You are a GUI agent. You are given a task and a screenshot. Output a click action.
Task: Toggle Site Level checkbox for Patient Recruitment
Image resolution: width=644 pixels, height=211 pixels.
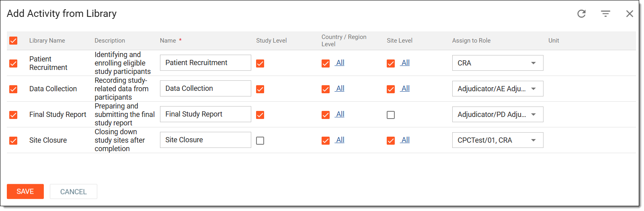coord(391,64)
